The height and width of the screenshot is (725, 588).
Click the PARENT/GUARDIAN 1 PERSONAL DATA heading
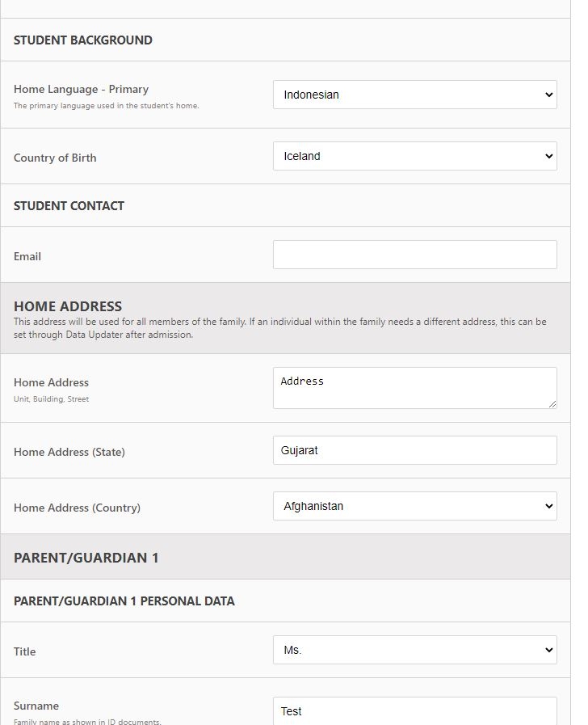click(124, 601)
